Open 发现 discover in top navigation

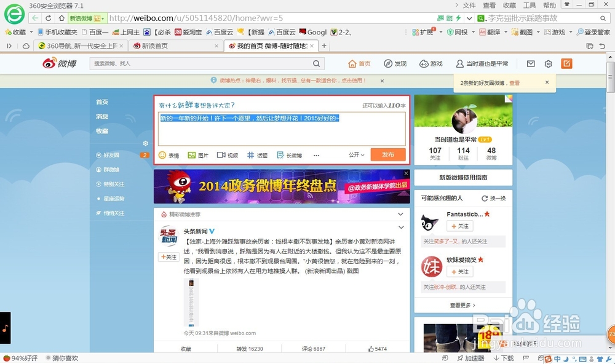click(x=395, y=63)
